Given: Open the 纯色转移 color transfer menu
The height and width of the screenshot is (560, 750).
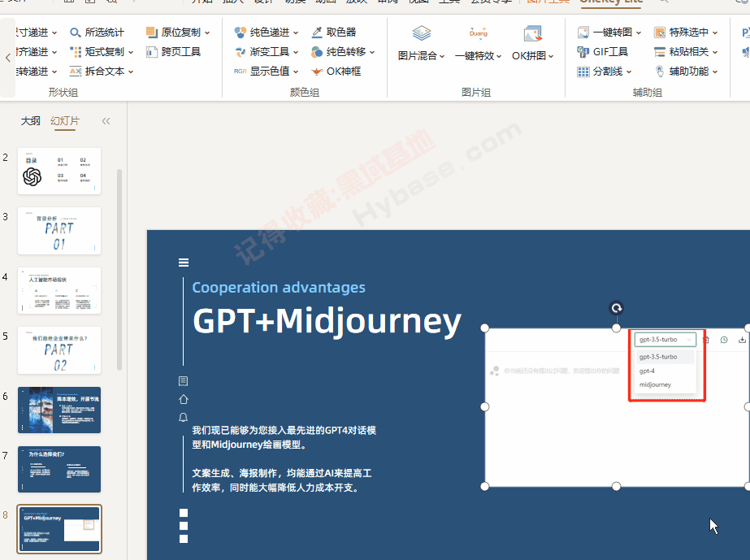Looking at the screenshot, I should (343, 52).
